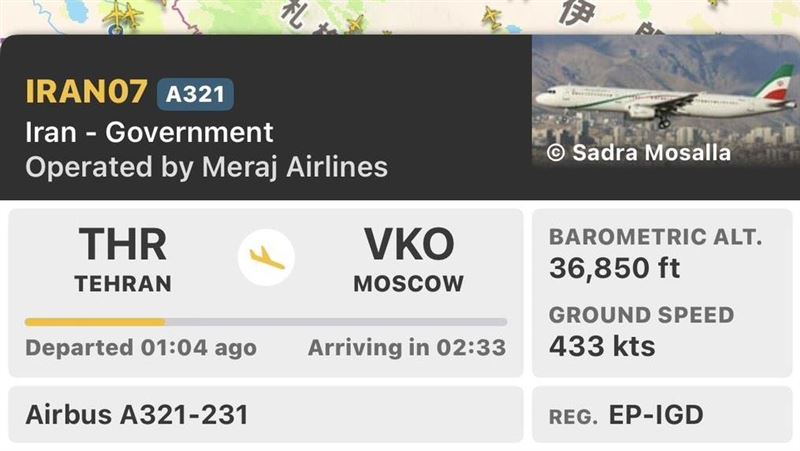Click Operated by Meraj Airlines text

206,167
